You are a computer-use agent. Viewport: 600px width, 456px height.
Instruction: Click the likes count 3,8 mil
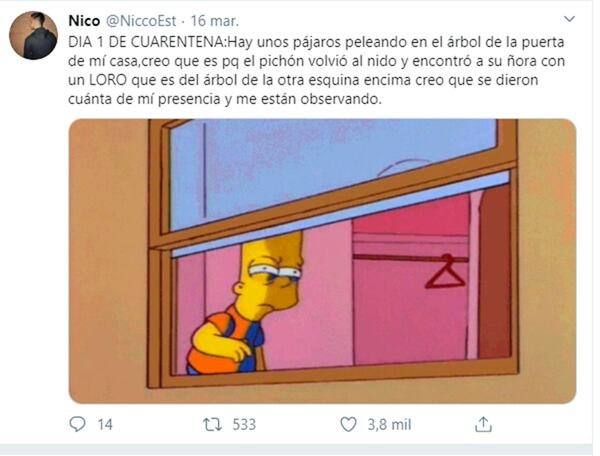(389, 425)
